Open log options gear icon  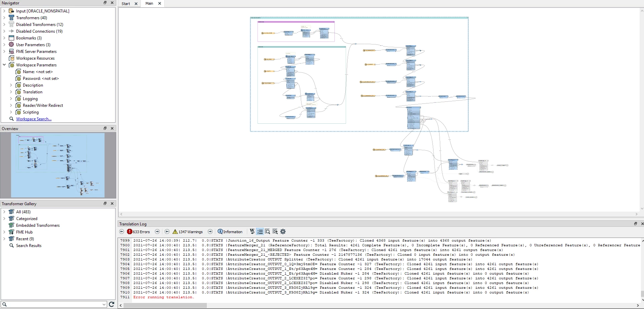click(283, 231)
